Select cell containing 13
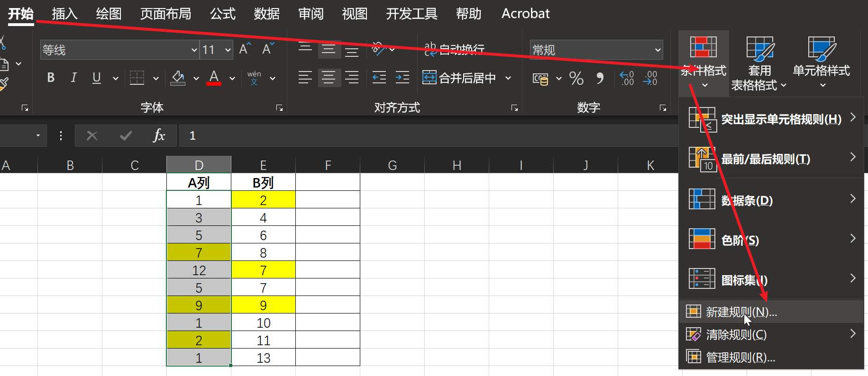868x376 pixels. pyautogui.click(x=263, y=358)
